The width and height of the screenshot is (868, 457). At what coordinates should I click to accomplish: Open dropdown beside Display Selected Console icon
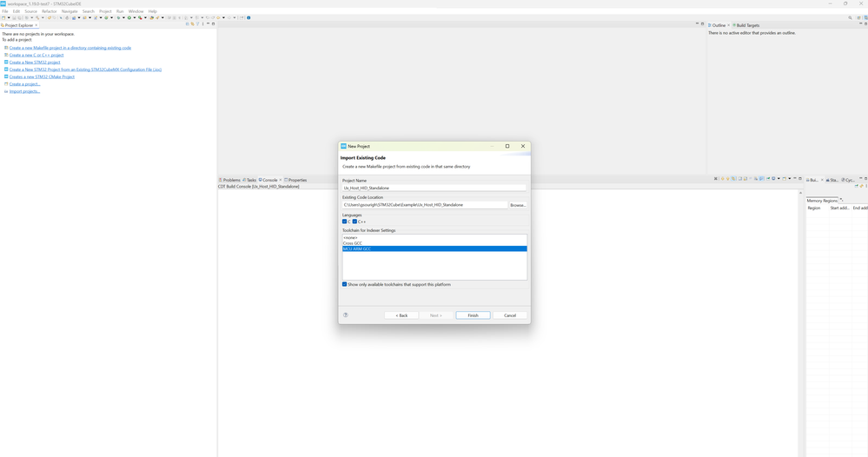tap(779, 179)
